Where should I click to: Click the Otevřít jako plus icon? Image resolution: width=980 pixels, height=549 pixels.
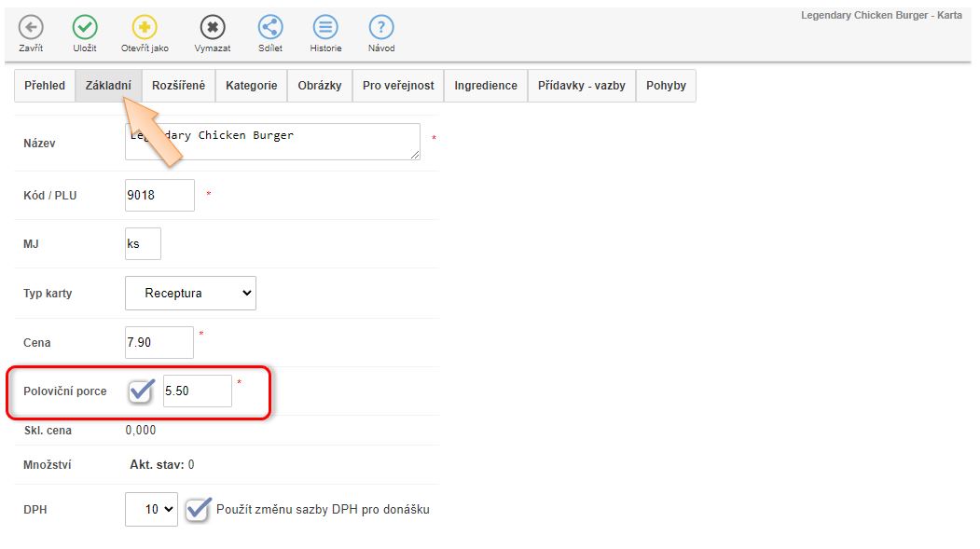pos(145,28)
